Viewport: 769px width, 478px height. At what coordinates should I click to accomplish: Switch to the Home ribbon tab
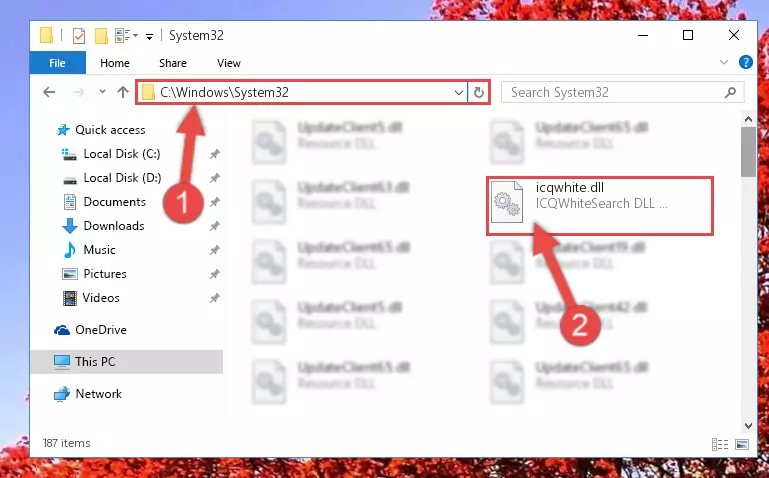pyautogui.click(x=115, y=63)
